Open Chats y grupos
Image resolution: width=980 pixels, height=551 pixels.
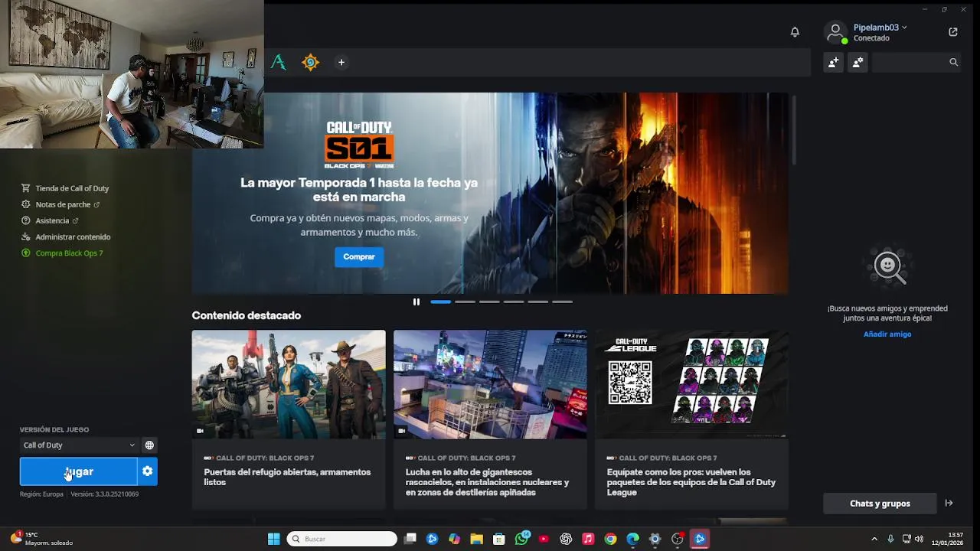(x=880, y=504)
